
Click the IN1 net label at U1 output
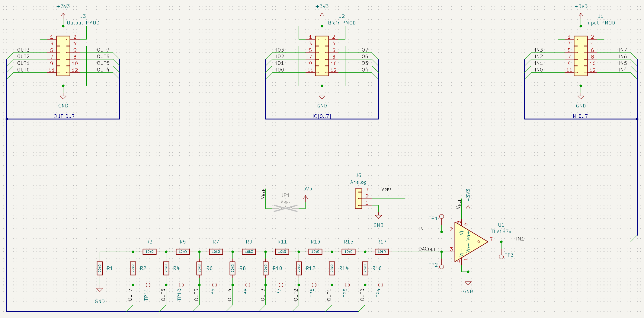pyautogui.click(x=520, y=239)
